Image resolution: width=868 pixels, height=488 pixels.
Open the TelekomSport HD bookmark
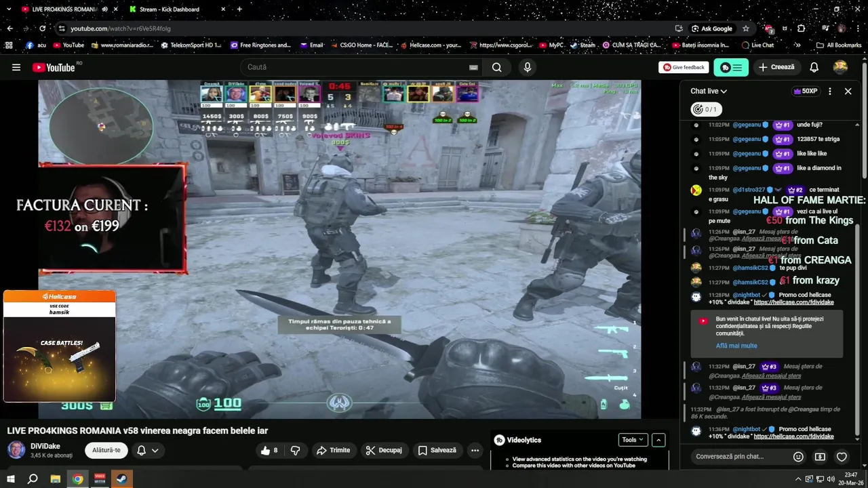point(191,45)
